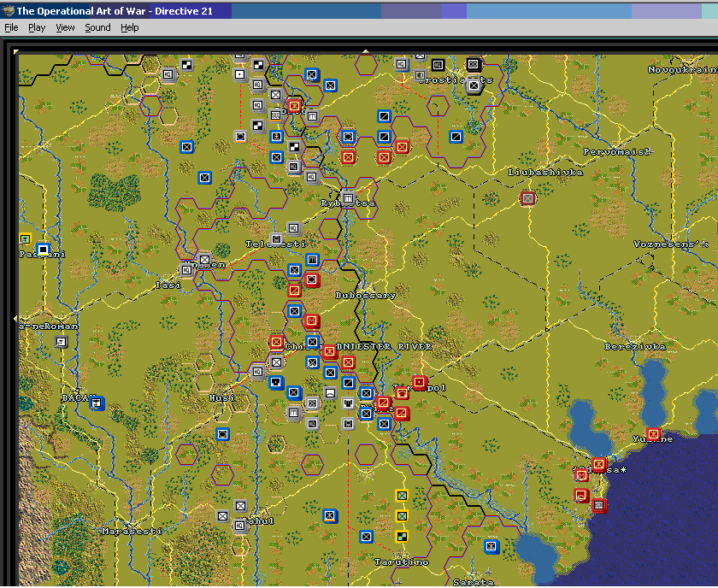Open the File menu

click(11, 27)
